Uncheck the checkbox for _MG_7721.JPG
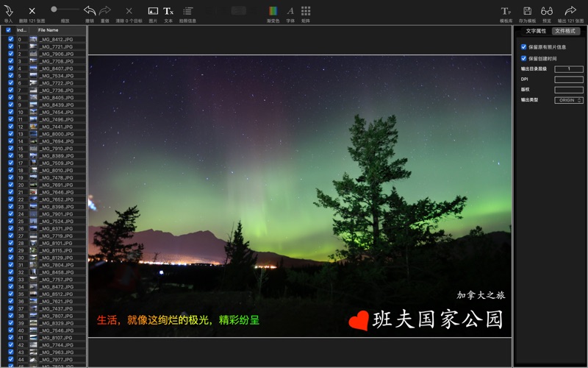Screen dimensions: 588x368 11,46
